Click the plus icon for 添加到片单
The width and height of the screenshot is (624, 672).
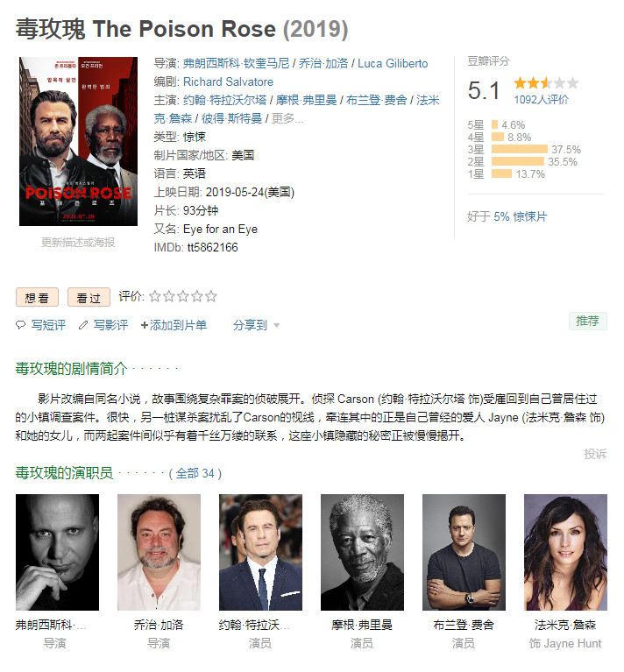point(145,325)
